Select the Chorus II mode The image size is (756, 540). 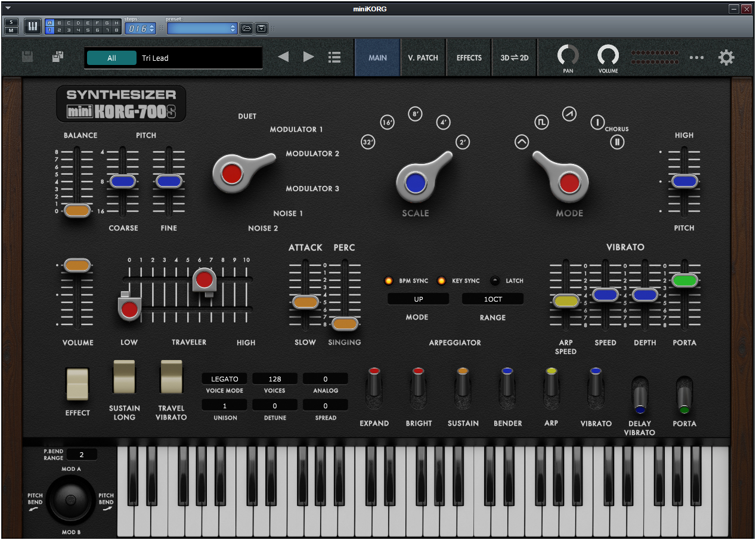(x=617, y=142)
